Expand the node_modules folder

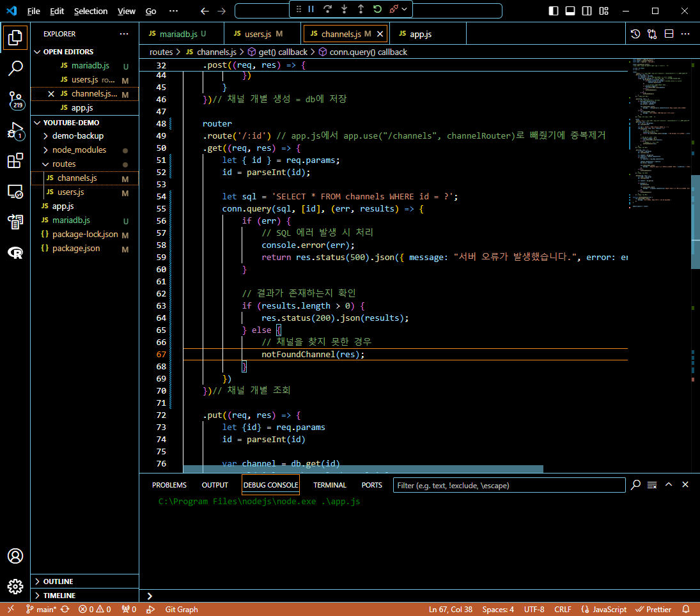[x=85, y=150]
